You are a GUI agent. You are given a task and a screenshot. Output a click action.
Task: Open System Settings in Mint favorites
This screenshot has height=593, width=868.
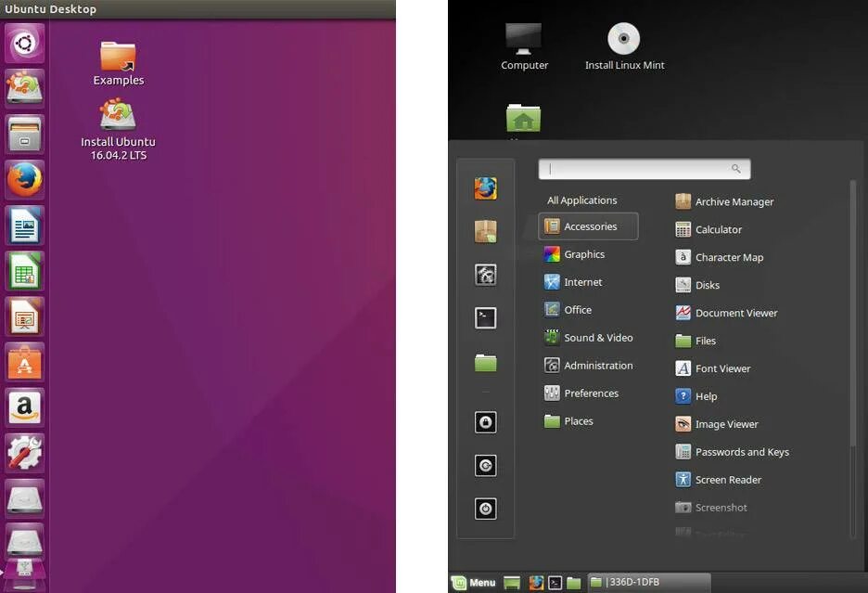[486, 275]
